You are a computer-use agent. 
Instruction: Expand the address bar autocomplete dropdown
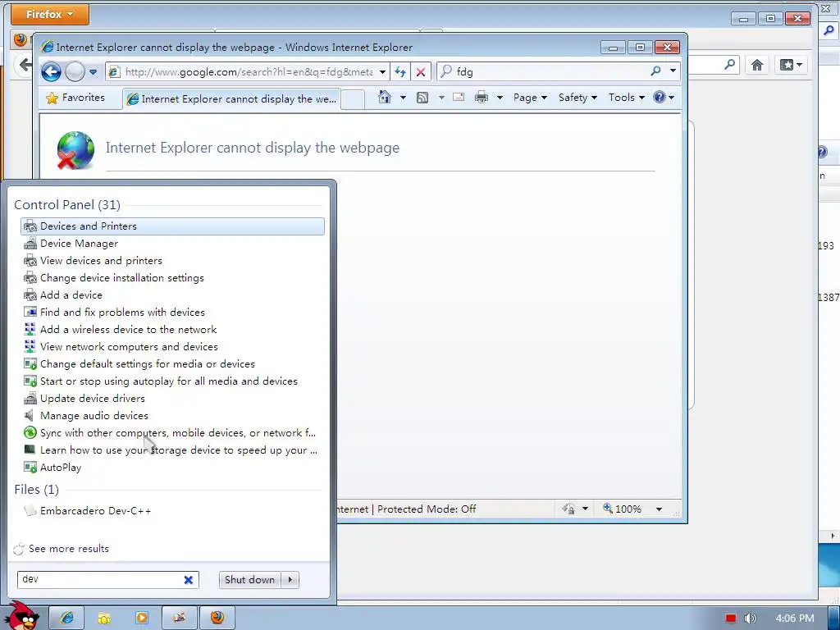point(382,72)
